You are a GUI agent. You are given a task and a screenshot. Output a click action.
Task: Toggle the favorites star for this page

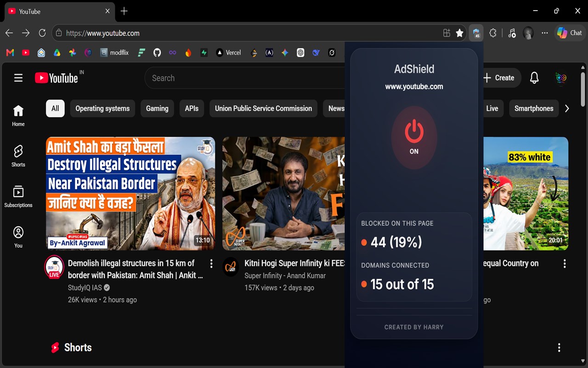459,33
